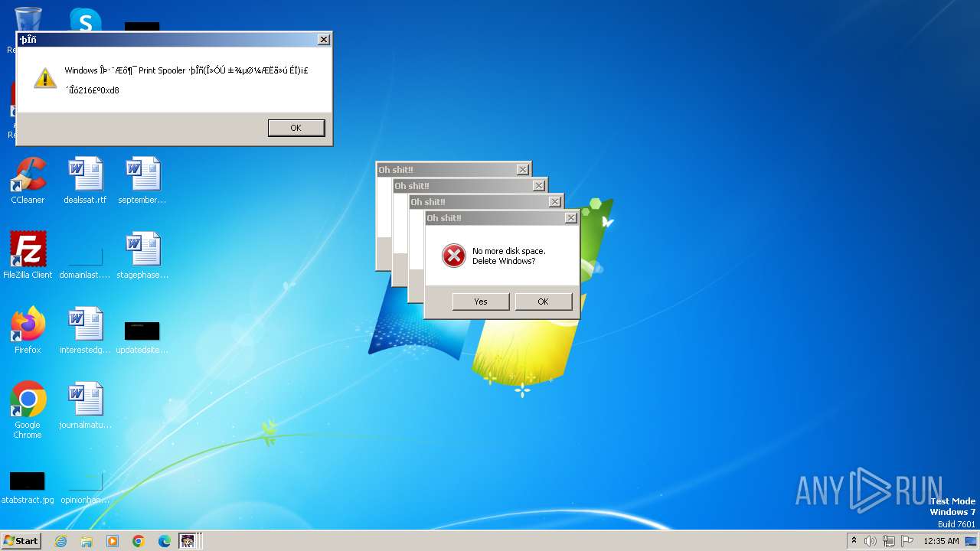This screenshot has width=980, height=551.
Task: Open Windows Media Player from the taskbar
Action: coord(113,541)
